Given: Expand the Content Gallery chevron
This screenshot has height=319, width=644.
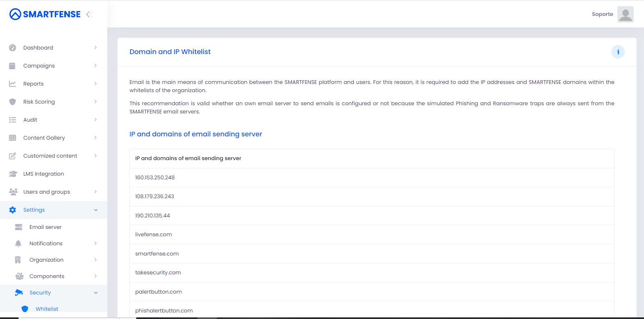Looking at the screenshot, I should (95, 138).
